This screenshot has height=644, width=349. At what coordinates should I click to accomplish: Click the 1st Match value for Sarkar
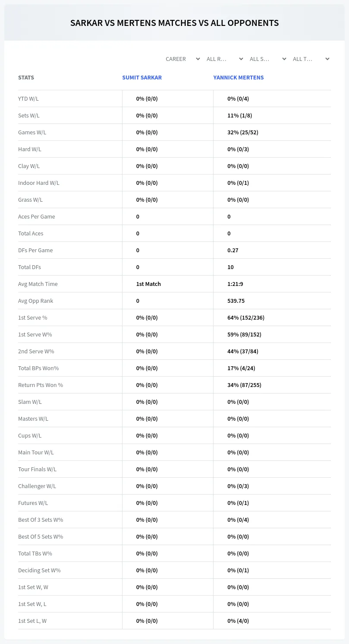click(148, 284)
